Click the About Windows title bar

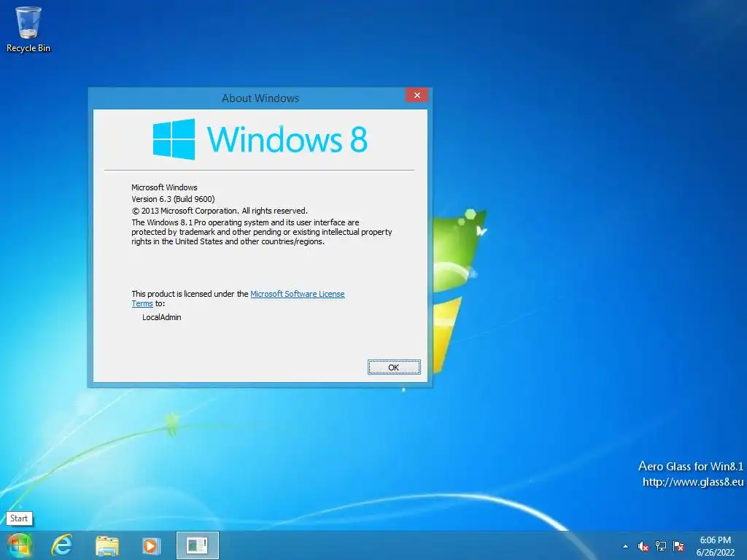[260, 98]
